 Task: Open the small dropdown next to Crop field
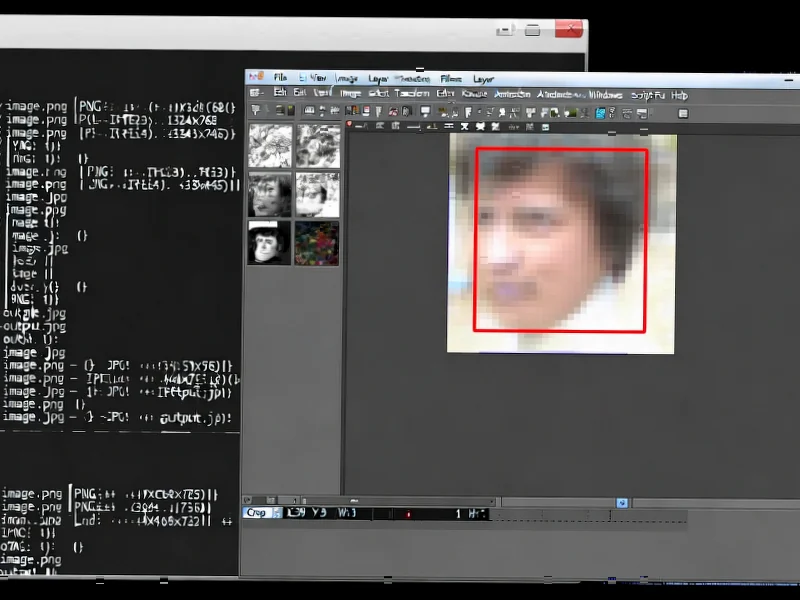pos(278,512)
